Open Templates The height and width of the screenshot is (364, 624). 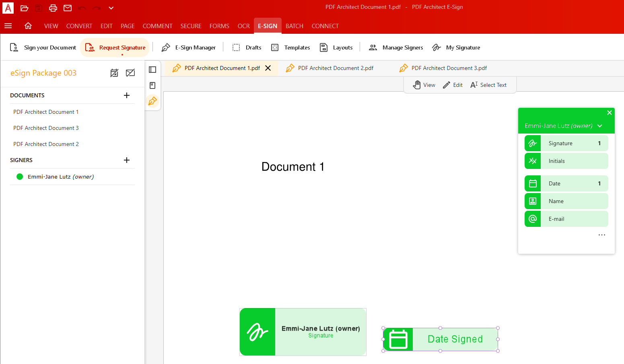coord(290,47)
